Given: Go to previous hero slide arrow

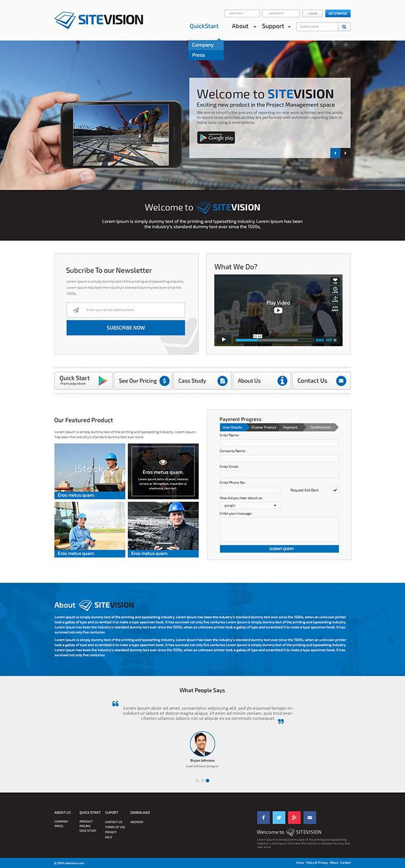Looking at the screenshot, I should pos(335,153).
